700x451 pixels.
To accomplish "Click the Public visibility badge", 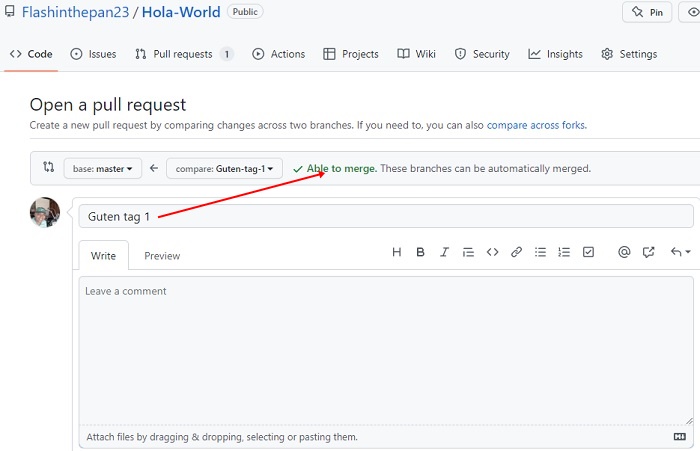I will pos(245,12).
